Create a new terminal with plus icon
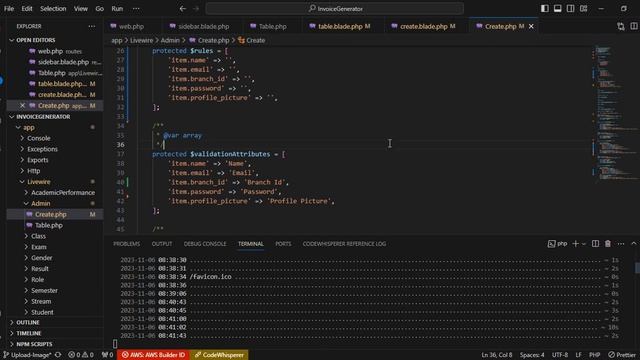Image resolution: width=640 pixels, height=360 pixels. tap(576, 244)
